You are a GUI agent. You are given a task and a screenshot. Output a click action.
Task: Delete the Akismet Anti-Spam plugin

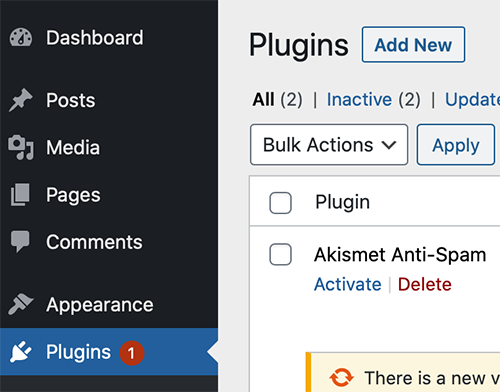coord(425,284)
